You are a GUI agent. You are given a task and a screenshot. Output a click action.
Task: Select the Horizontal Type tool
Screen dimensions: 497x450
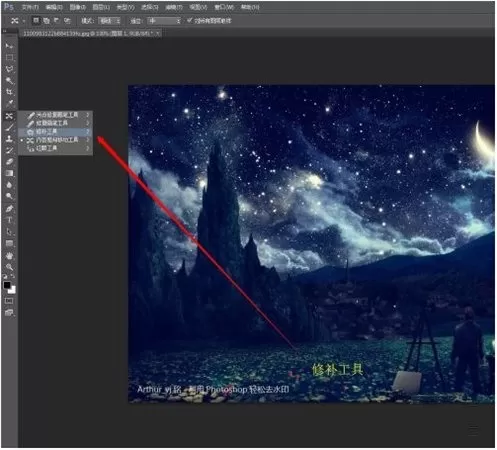(9, 220)
